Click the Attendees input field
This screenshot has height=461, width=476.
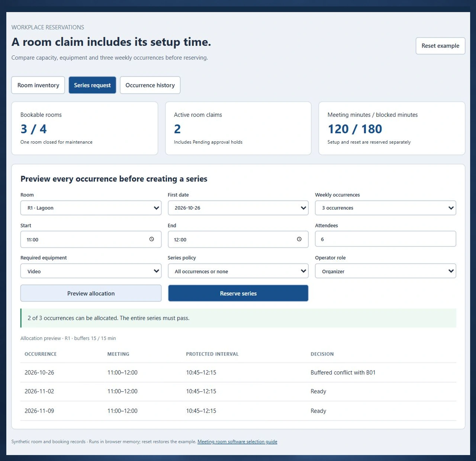pyautogui.click(x=385, y=239)
